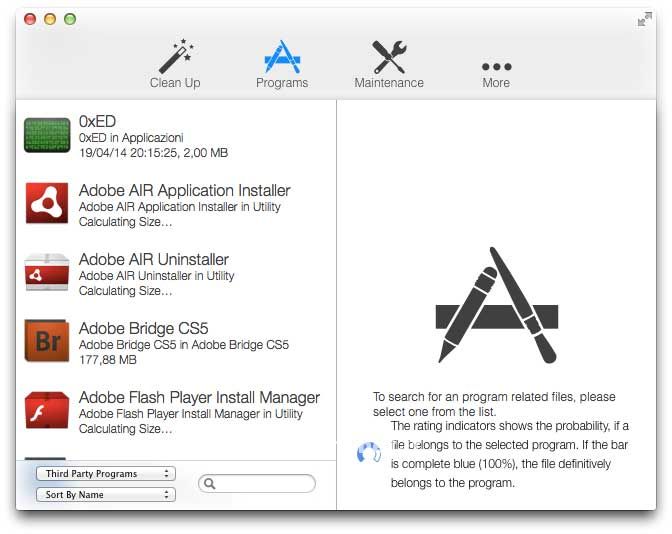The width and height of the screenshot is (672, 534).
Task: Click the magnifier in the search field
Action: pos(209,483)
